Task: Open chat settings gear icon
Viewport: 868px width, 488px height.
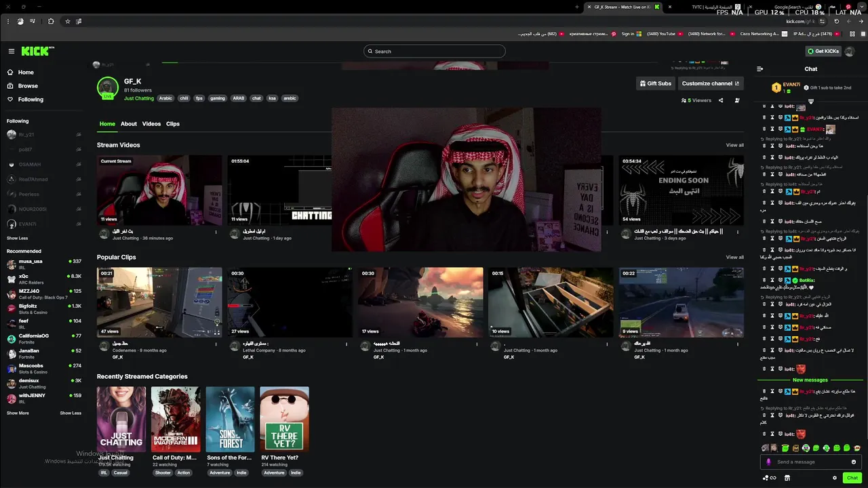Action: 835,478
